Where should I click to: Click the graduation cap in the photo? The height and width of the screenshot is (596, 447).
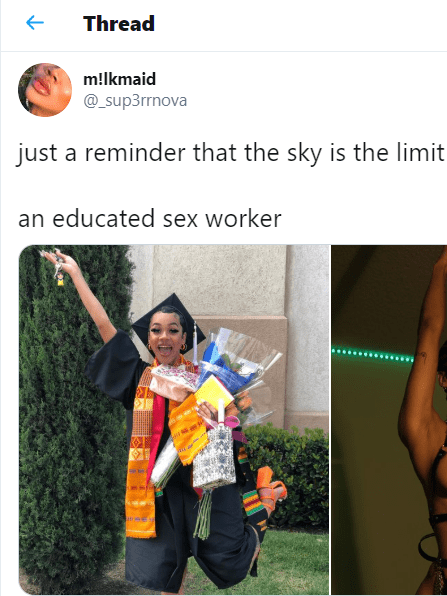(x=168, y=318)
